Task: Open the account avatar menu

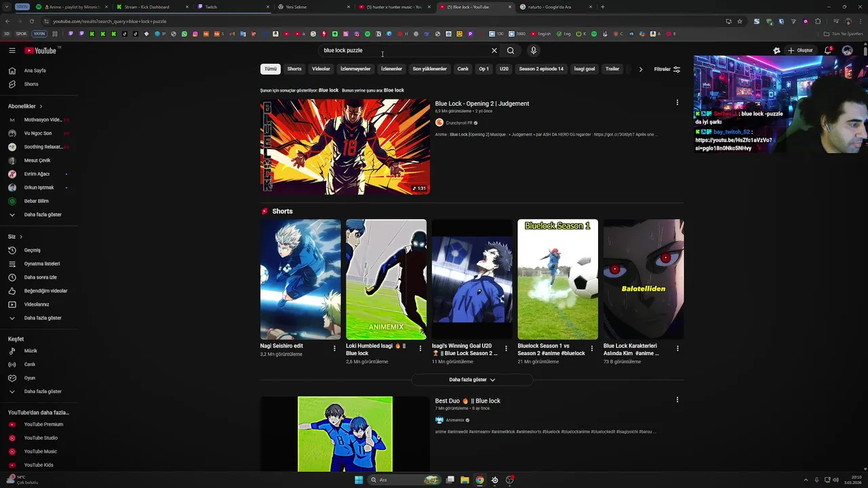Action: click(847, 50)
